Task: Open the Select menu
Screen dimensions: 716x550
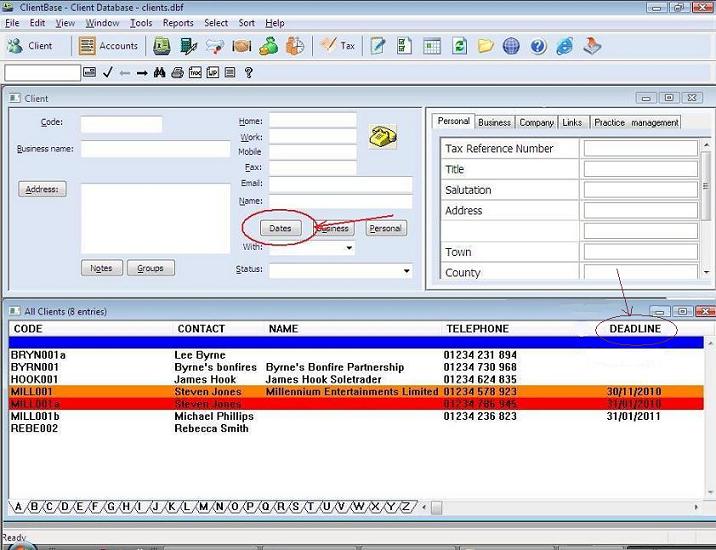Action: pos(216,23)
